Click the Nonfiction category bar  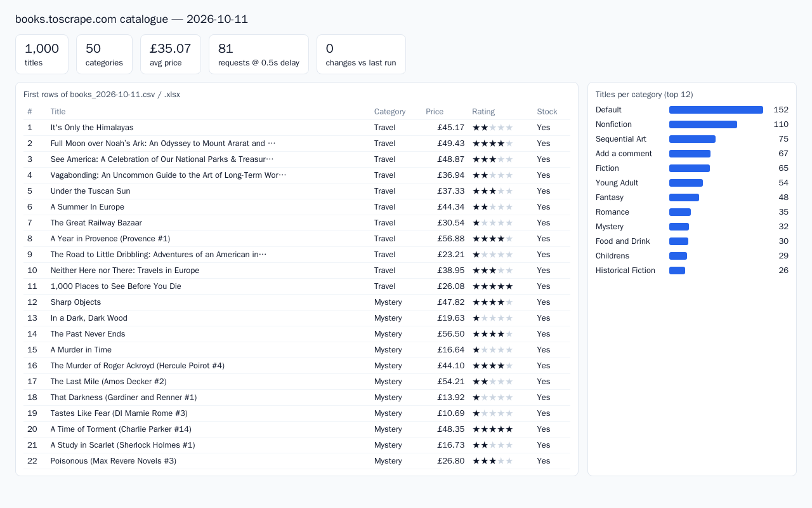[703, 124]
